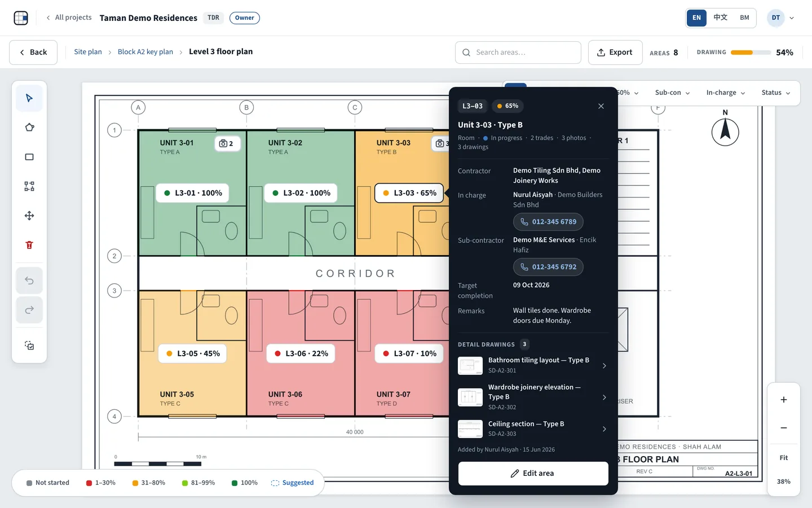The height and width of the screenshot is (508, 812).
Task: Zoom out with the minus button
Action: (x=784, y=428)
